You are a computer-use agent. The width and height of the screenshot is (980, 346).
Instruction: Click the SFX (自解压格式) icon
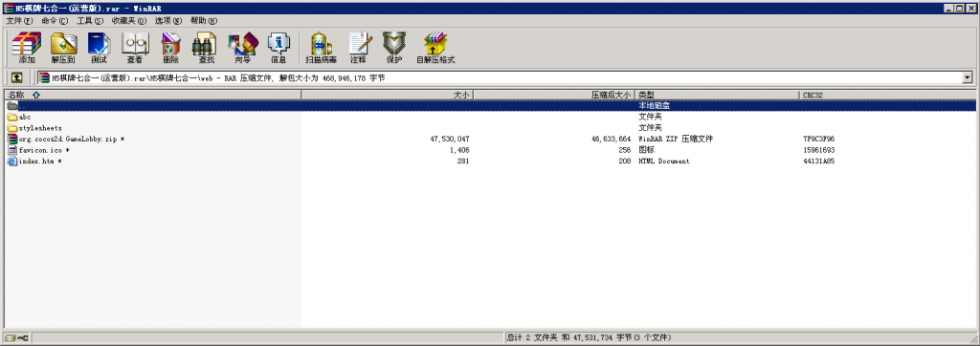coord(435,48)
